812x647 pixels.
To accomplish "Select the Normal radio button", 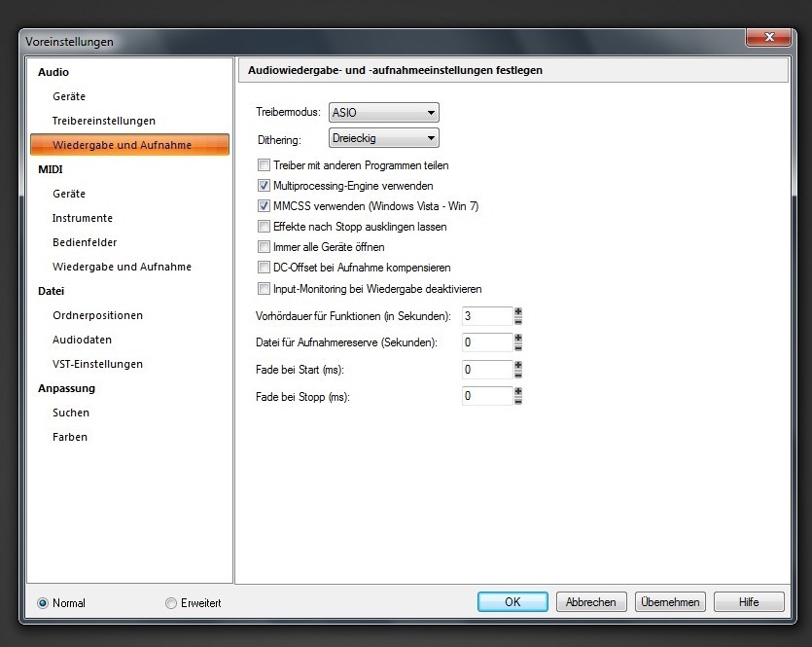I will point(43,603).
